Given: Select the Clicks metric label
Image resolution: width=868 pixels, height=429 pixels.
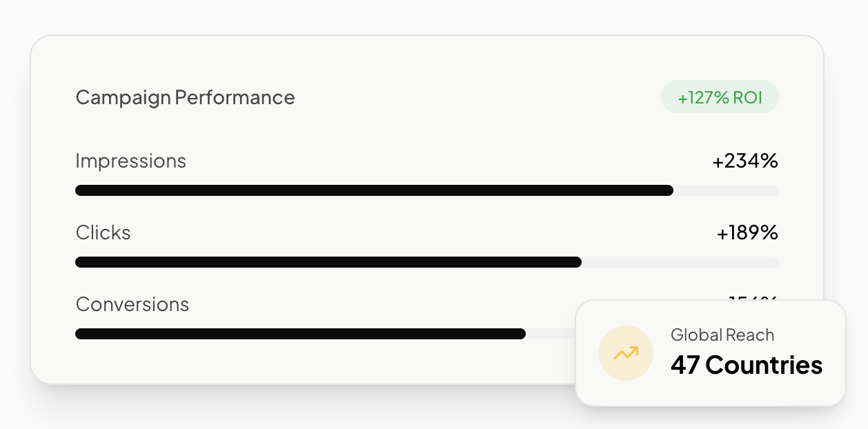Looking at the screenshot, I should pos(103,232).
